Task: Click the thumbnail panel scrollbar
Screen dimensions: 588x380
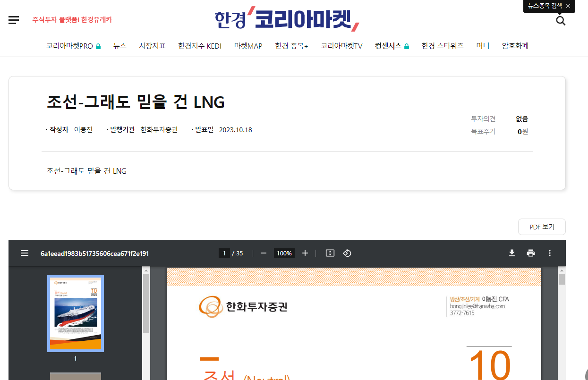Action: click(146, 304)
